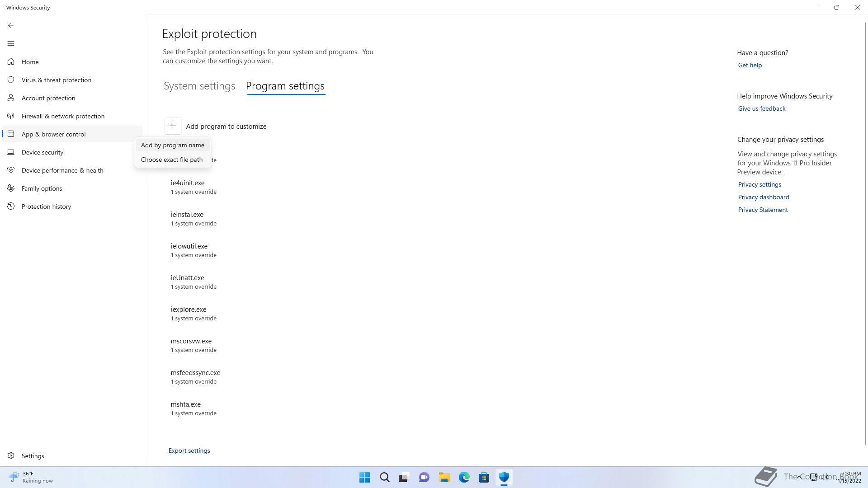Click Export settings link
Viewport: 868px width, 488px height.
(x=189, y=450)
